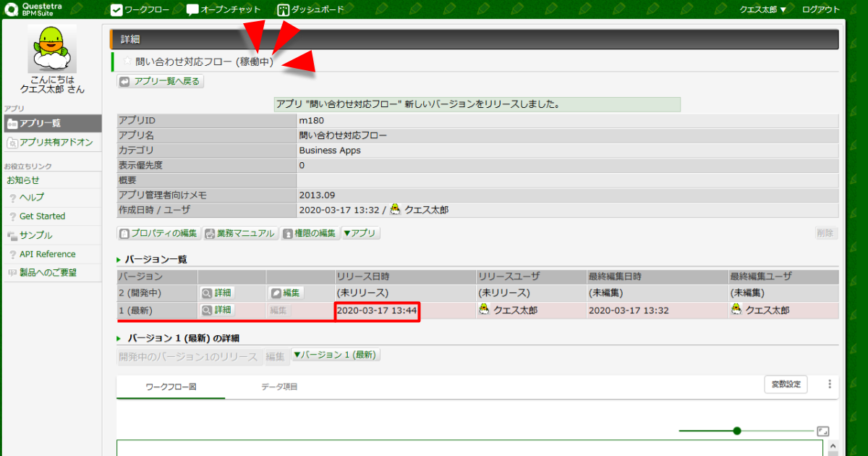
Task: Open the three-dot more options menu
Action: click(830, 384)
